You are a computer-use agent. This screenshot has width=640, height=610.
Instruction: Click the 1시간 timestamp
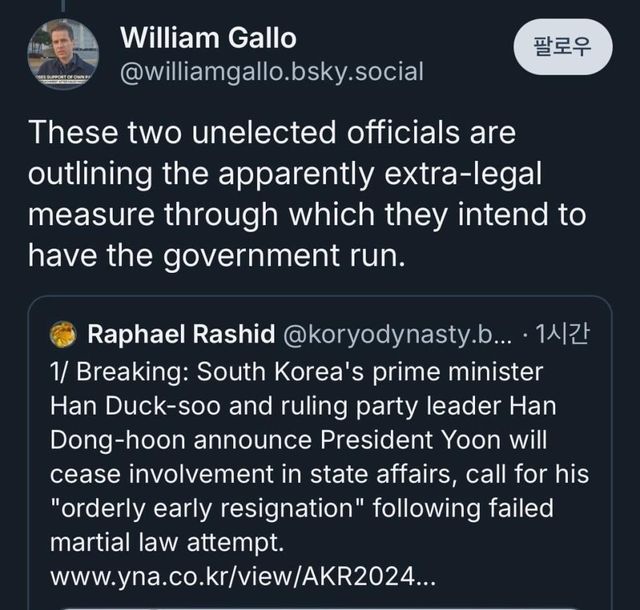pos(563,333)
